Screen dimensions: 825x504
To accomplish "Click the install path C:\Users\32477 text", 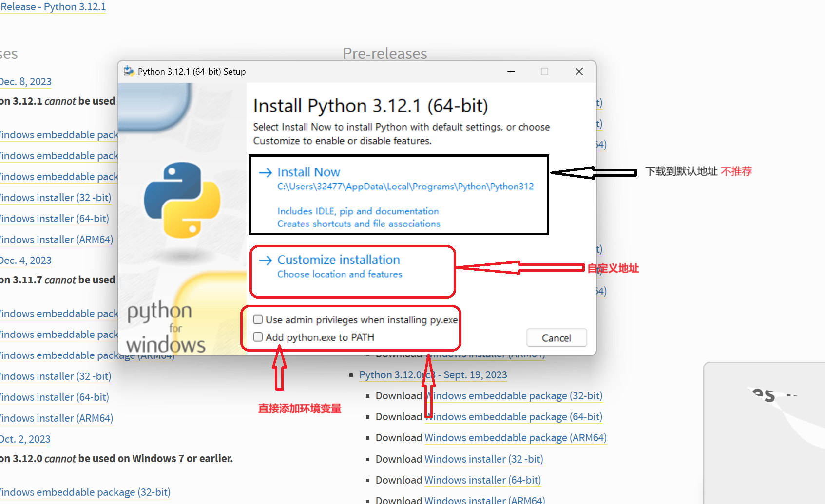I will 405,187.
